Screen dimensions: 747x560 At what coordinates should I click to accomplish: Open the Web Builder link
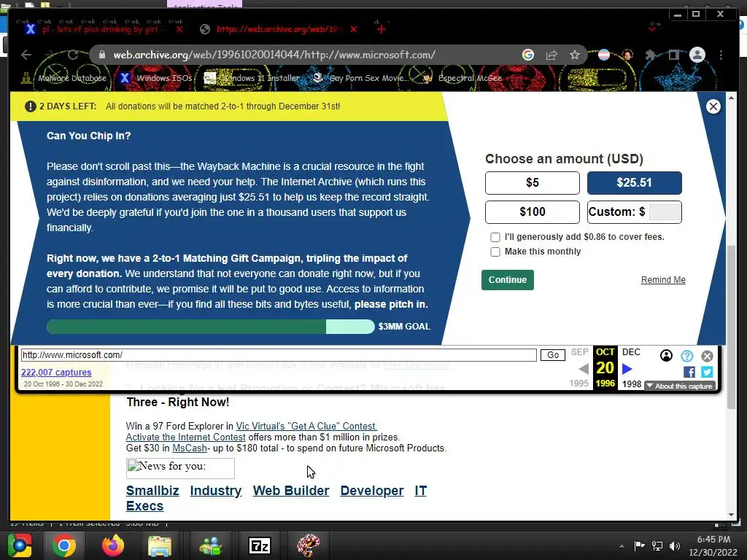click(x=291, y=491)
